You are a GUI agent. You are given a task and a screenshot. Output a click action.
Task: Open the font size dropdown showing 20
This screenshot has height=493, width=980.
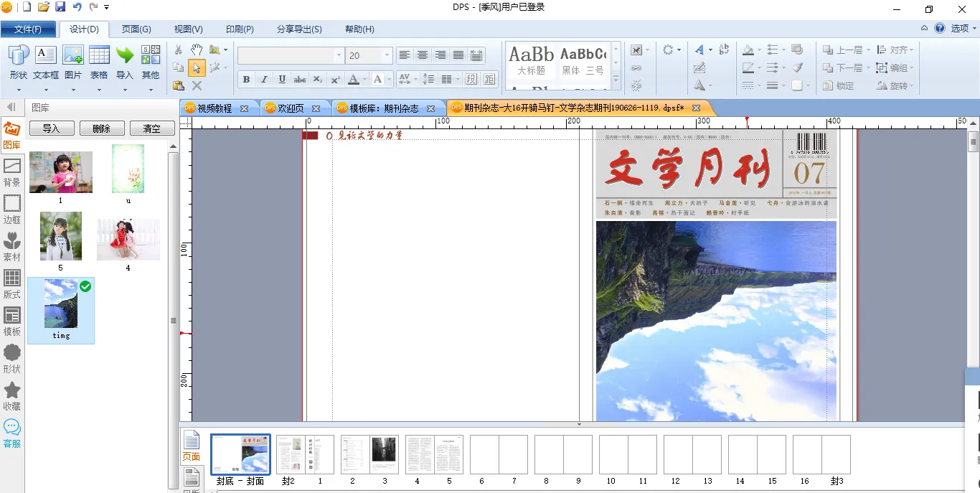pos(387,55)
